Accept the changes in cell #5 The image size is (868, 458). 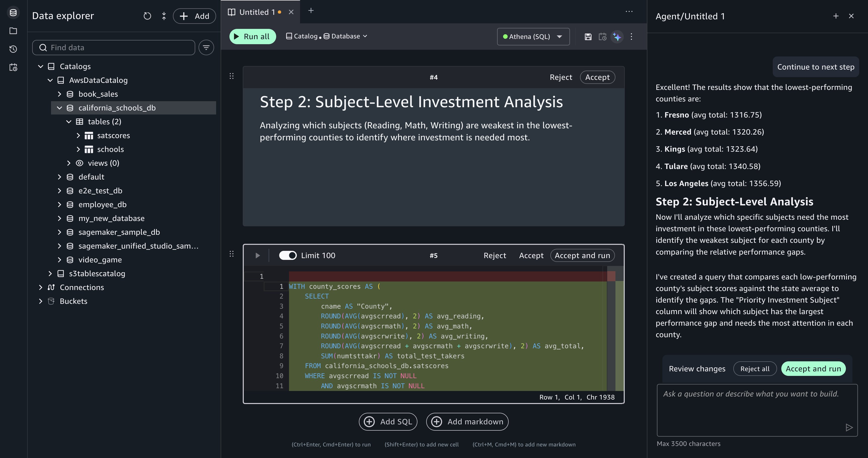(x=531, y=255)
